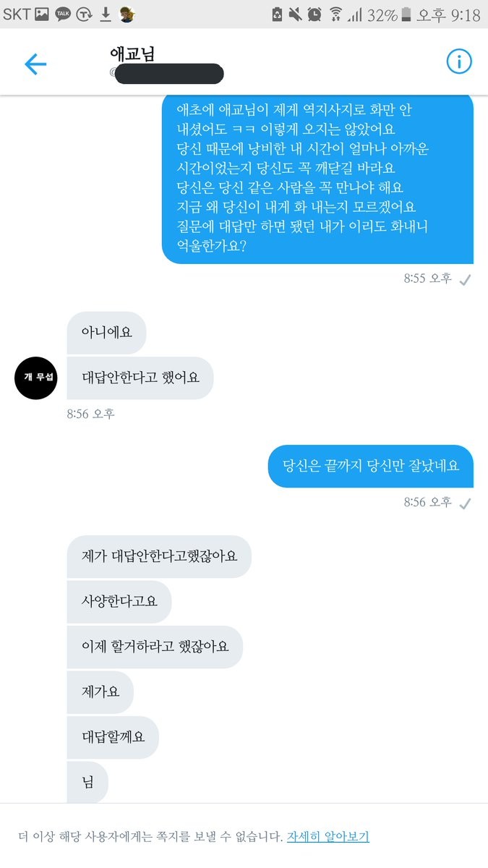Viewport: 488px width, 868px height.
Task: Open the 자세히 알아보기 link
Action: (328, 837)
